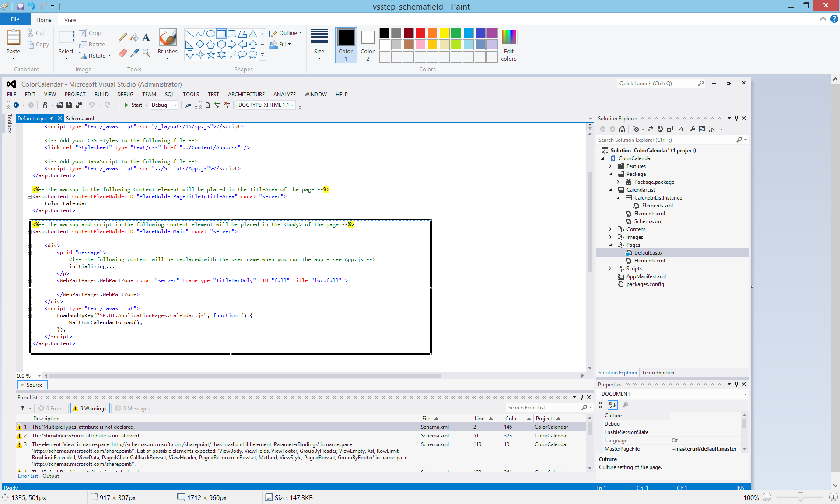Viewport: 840px width, 504px height.
Task: Click the Redo icon in quick access toolbar
Action: (43, 6)
